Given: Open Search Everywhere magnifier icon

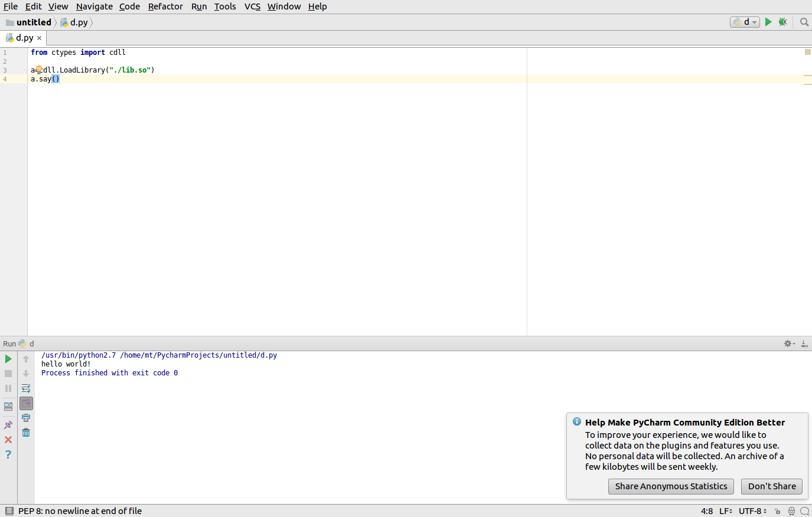Looking at the screenshot, I should point(804,22).
